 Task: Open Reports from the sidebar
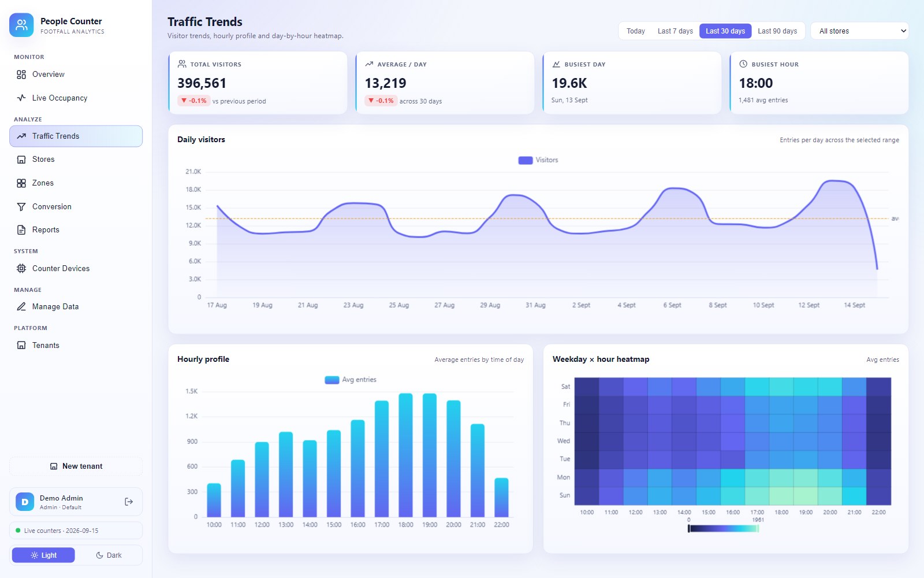(x=76, y=230)
